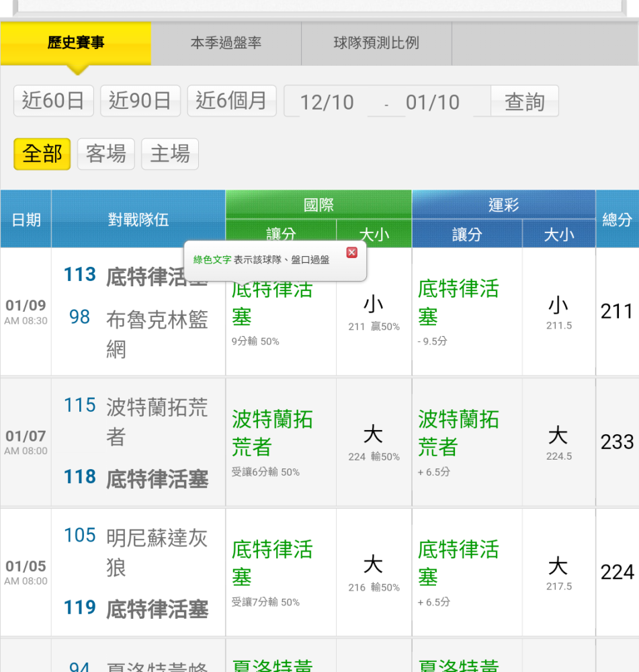Click the 總分 column header
The height and width of the screenshot is (672, 639).
pyautogui.click(x=617, y=219)
